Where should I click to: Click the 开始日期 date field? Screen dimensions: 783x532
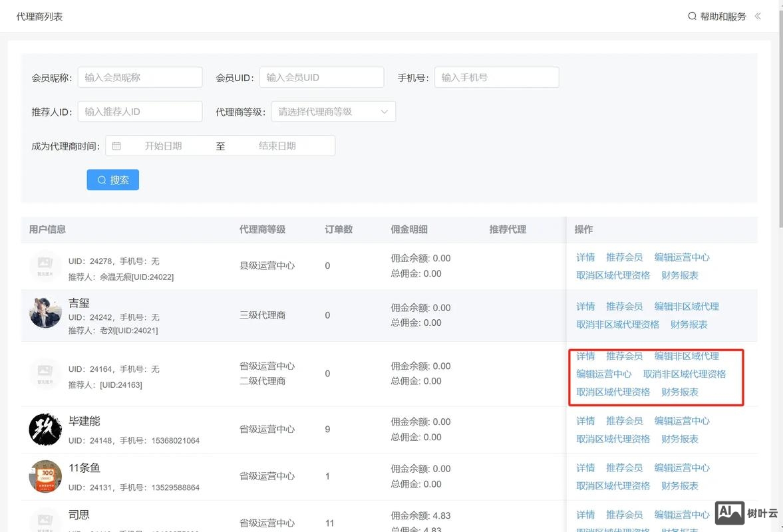tap(163, 145)
